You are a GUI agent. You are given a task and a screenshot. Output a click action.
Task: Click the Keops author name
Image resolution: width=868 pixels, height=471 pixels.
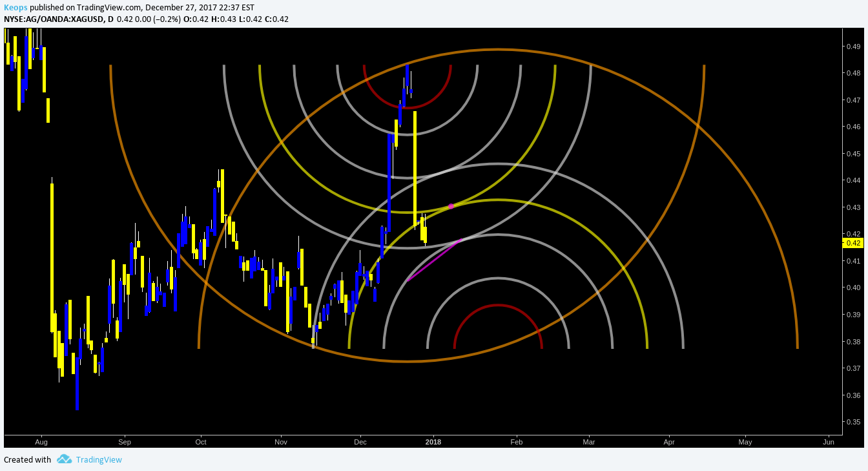(15, 8)
